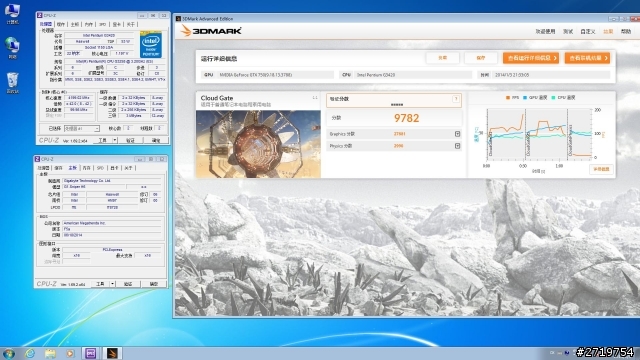Viewport: 640px width, 360px height.
Task: Click orange view run details button
Action: point(531,58)
